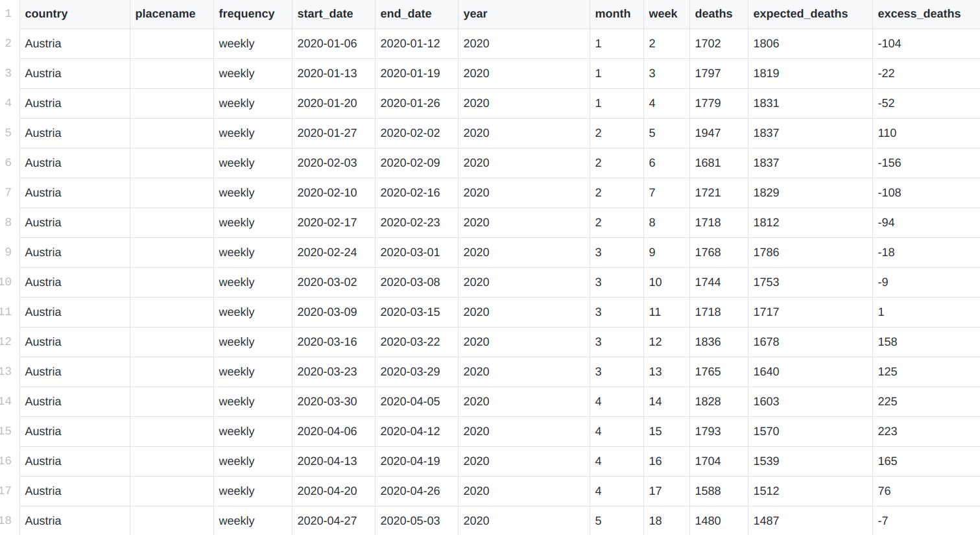Click expected_deaths cell showing 1806

click(766, 43)
